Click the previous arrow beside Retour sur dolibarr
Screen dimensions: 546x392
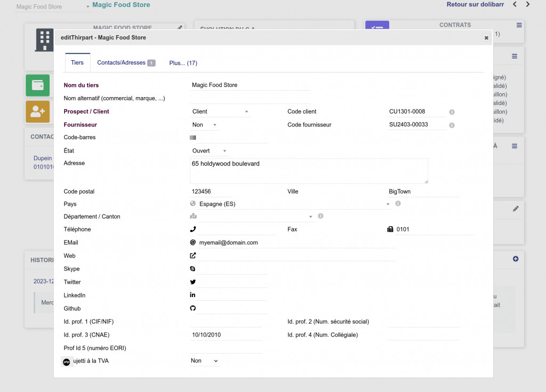point(515,5)
